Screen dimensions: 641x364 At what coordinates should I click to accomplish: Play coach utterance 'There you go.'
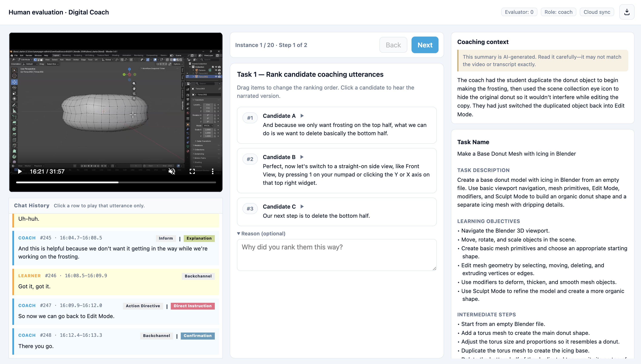coord(116,341)
